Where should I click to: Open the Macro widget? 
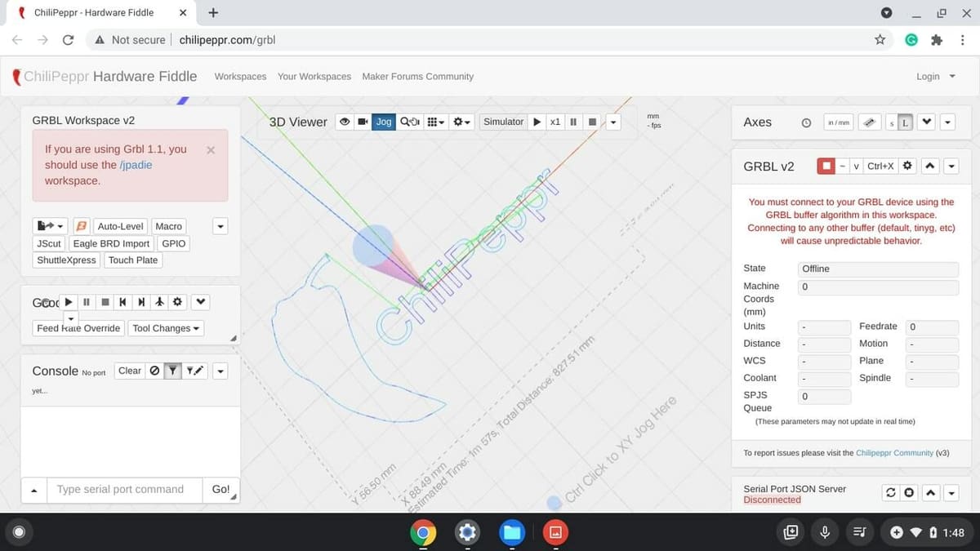169,226
